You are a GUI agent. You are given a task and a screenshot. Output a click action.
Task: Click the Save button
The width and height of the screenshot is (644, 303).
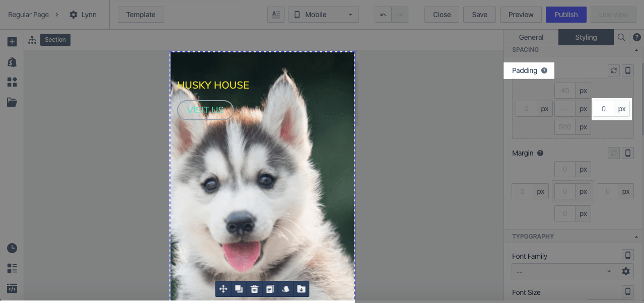[479, 15]
